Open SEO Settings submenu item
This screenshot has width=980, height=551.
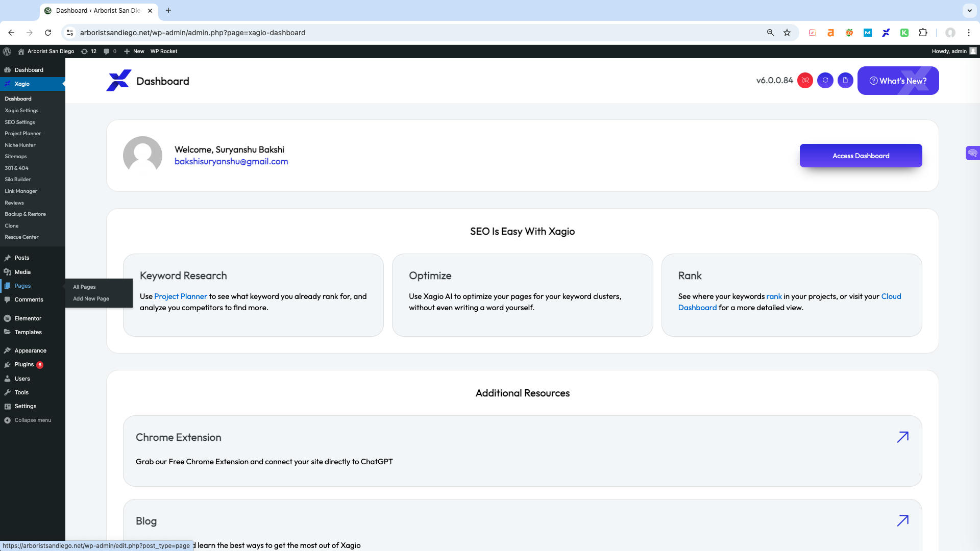(20, 122)
